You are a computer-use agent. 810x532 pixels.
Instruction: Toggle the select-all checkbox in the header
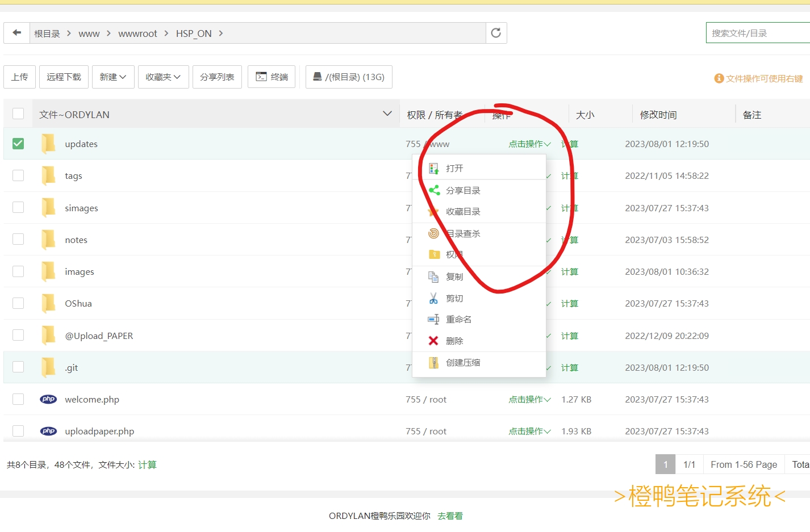click(18, 113)
